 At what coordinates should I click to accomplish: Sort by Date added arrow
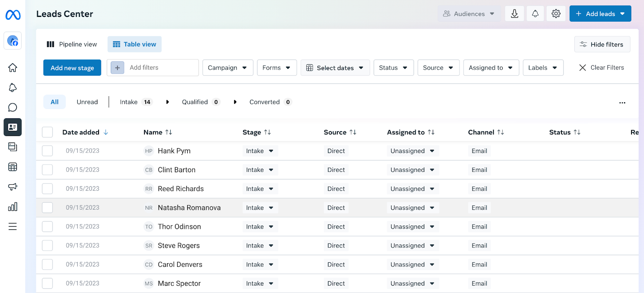pyautogui.click(x=106, y=132)
